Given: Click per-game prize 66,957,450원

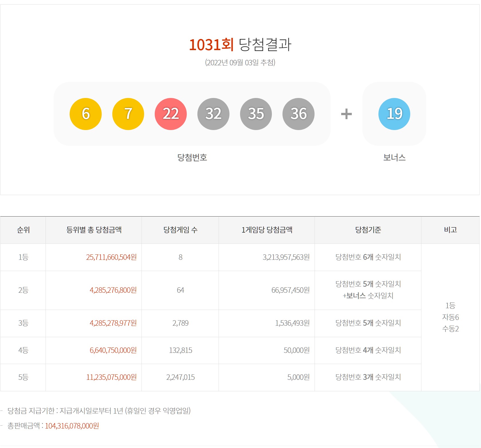Looking at the screenshot, I should [290, 290].
